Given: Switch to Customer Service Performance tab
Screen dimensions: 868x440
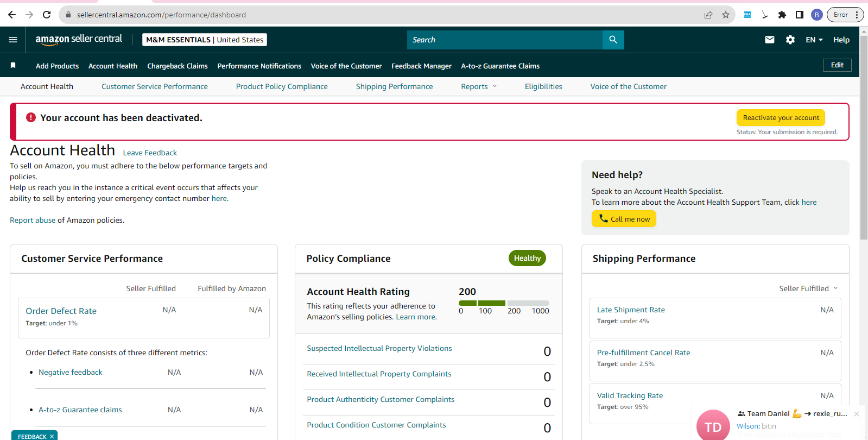Looking at the screenshot, I should click(155, 86).
